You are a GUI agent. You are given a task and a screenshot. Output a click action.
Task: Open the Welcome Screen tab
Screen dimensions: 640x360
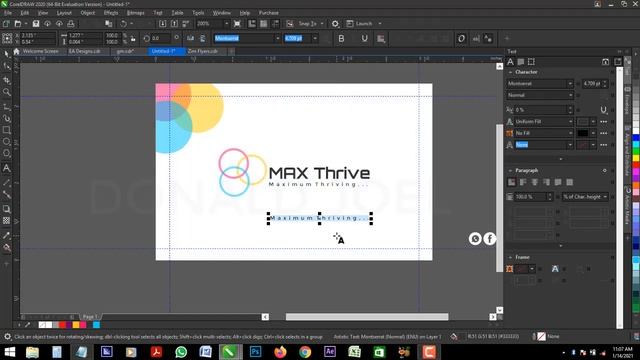40,51
